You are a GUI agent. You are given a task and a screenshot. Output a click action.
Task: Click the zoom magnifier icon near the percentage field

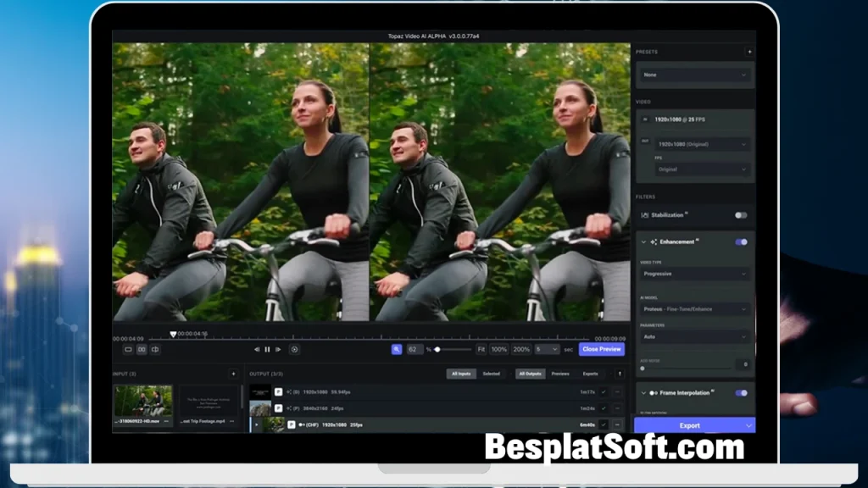click(397, 349)
